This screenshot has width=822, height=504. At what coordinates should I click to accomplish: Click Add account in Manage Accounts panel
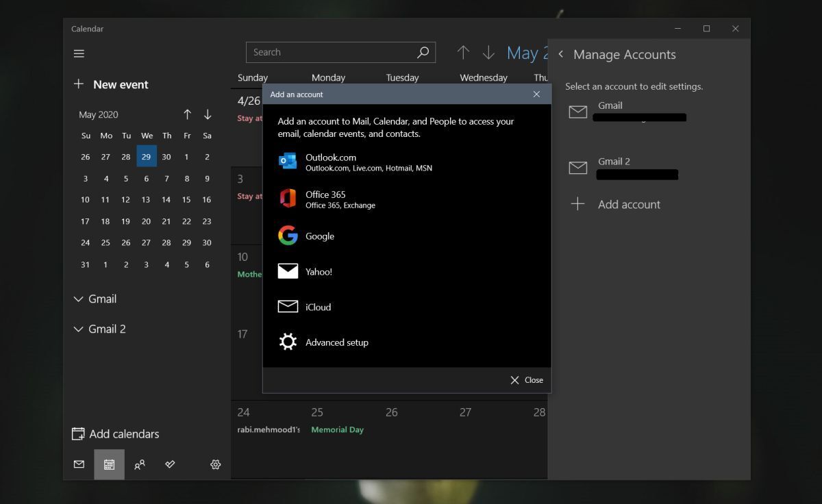(629, 204)
